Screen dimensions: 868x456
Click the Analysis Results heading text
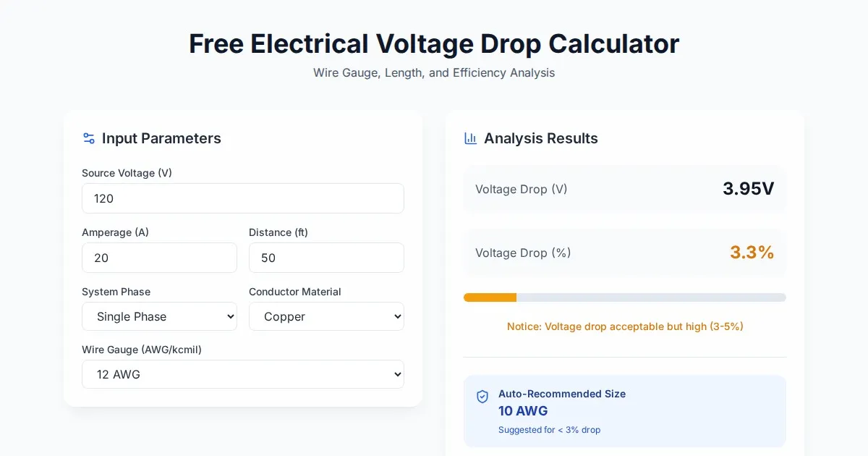(x=541, y=138)
